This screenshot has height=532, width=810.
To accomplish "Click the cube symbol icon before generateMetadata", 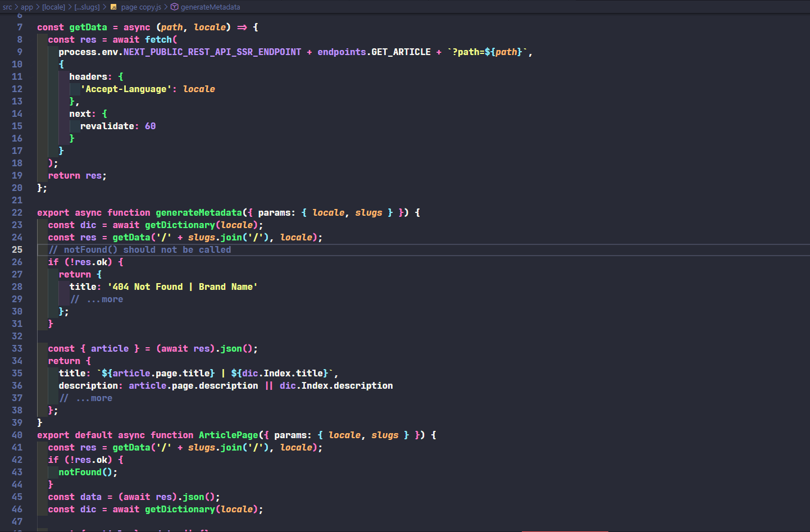I will click(174, 7).
